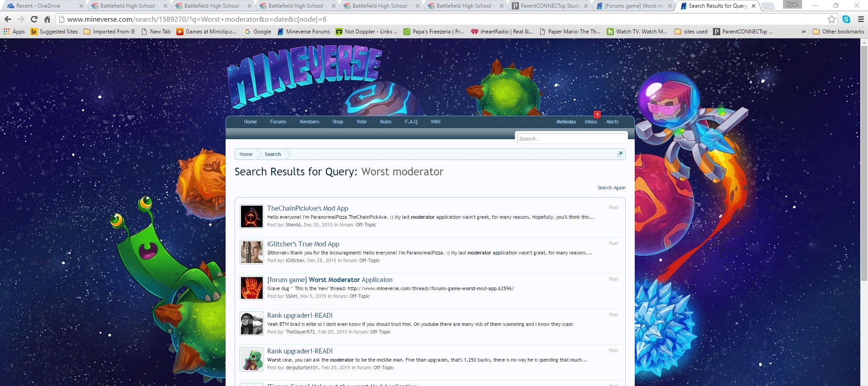Image resolution: width=868 pixels, height=386 pixels.
Task: Open the Google bookmark
Action: (258, 32)
